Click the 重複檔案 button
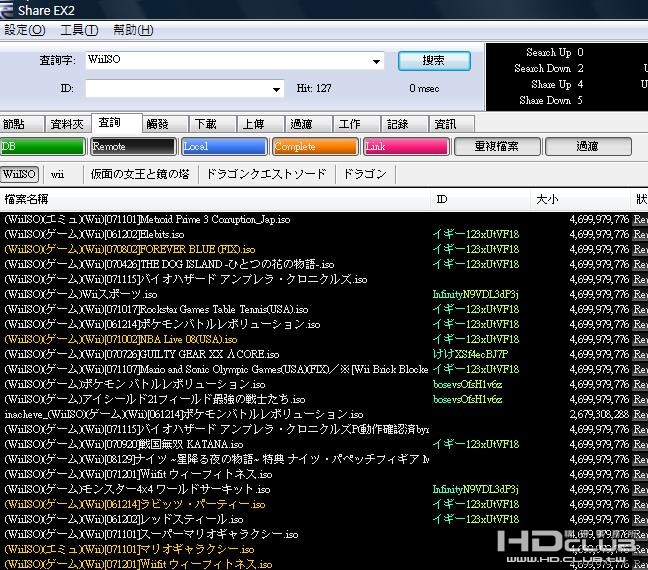 (497, 146)
